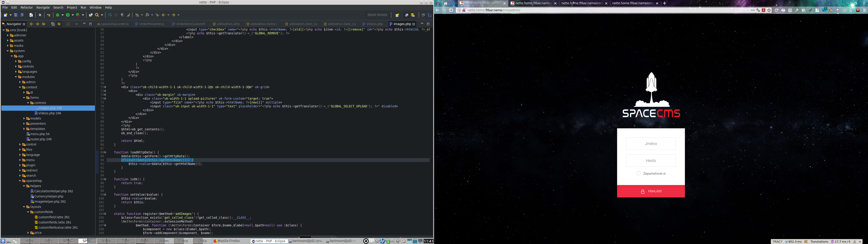
Task: Click the Open Type folder icon
Action: (90, 15)
